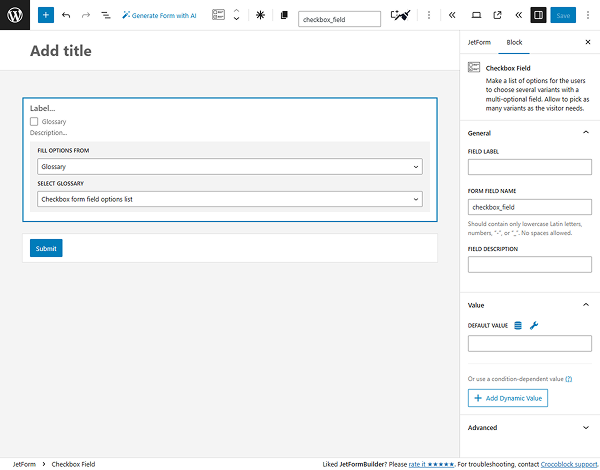Open the editor options kebab menu
The height and width of the screenshot is (470, 600).
tap(588, 15)
